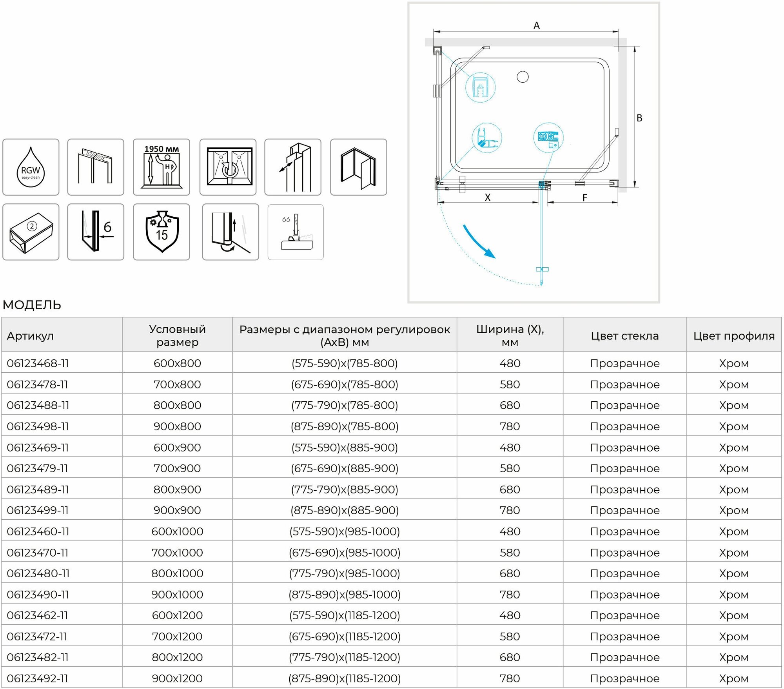
Task: Click the shower enclosure dimension diagram
Action: tap(534, 152)
